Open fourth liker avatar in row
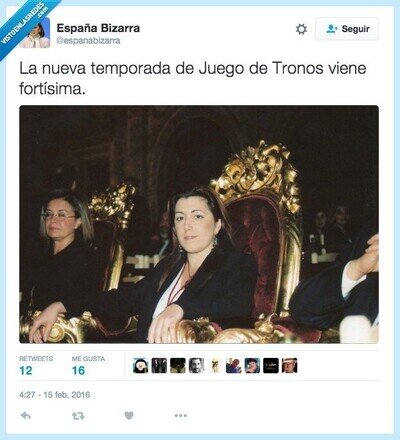Viewport: 400px width, 440px height. point(196,366)
